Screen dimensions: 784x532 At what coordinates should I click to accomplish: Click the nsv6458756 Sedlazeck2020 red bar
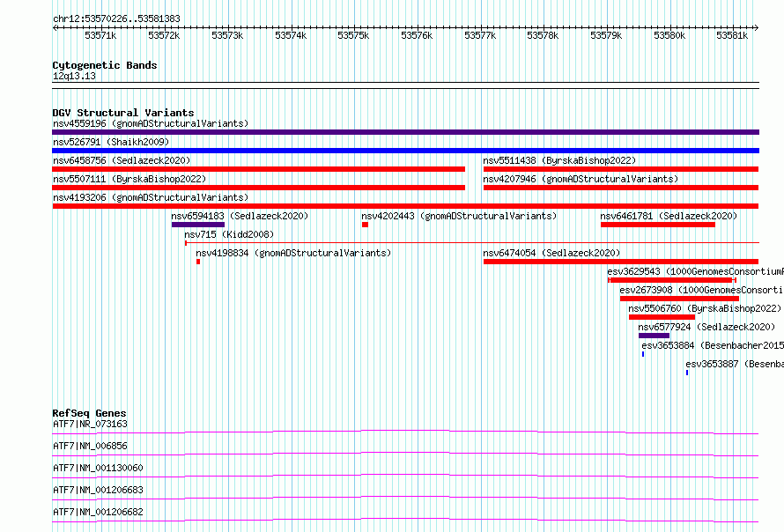point(258,169)
